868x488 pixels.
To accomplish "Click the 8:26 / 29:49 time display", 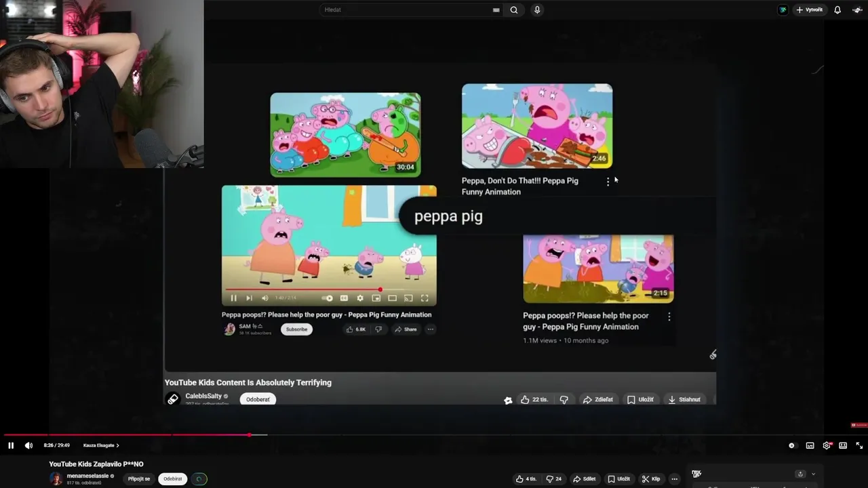I will [x=56, y=445].
